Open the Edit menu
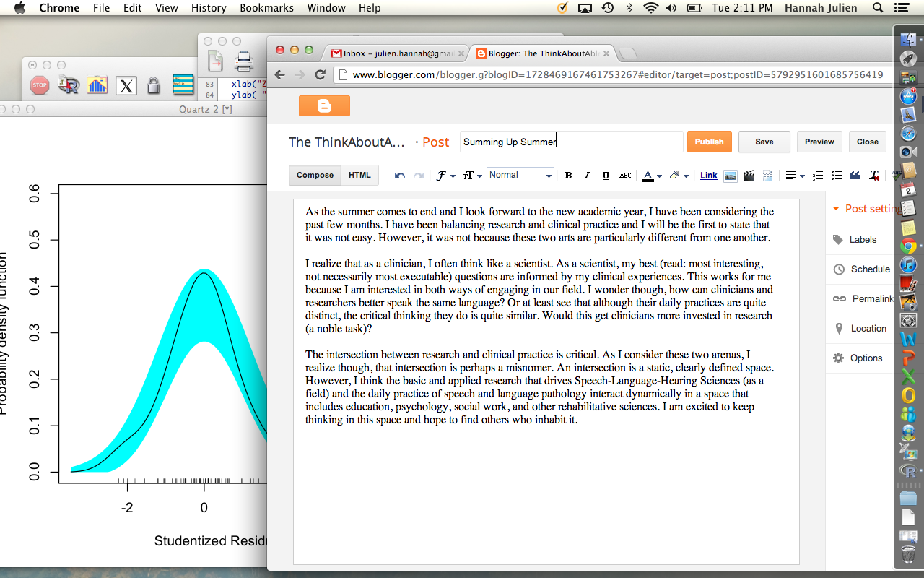924x578 pixels. point(132,8)
